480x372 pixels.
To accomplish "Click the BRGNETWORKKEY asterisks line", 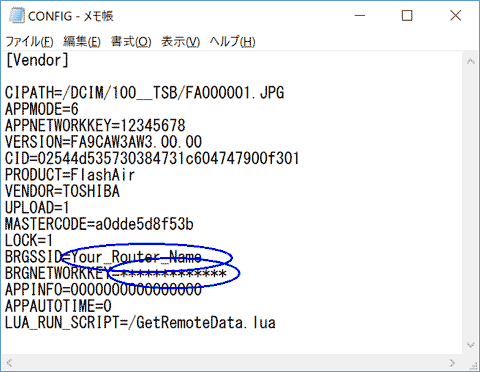I will [116, 273].
